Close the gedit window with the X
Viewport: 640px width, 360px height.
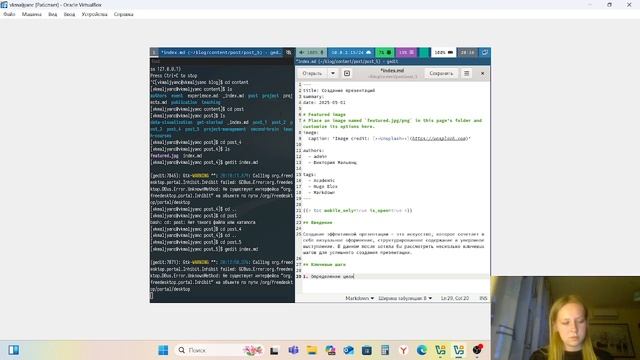point(482,73)
